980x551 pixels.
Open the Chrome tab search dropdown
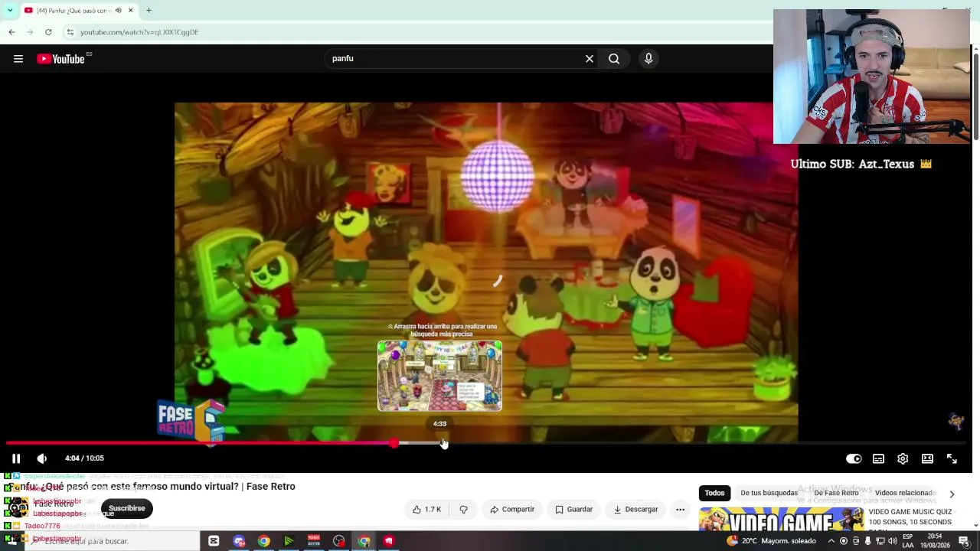10,11
